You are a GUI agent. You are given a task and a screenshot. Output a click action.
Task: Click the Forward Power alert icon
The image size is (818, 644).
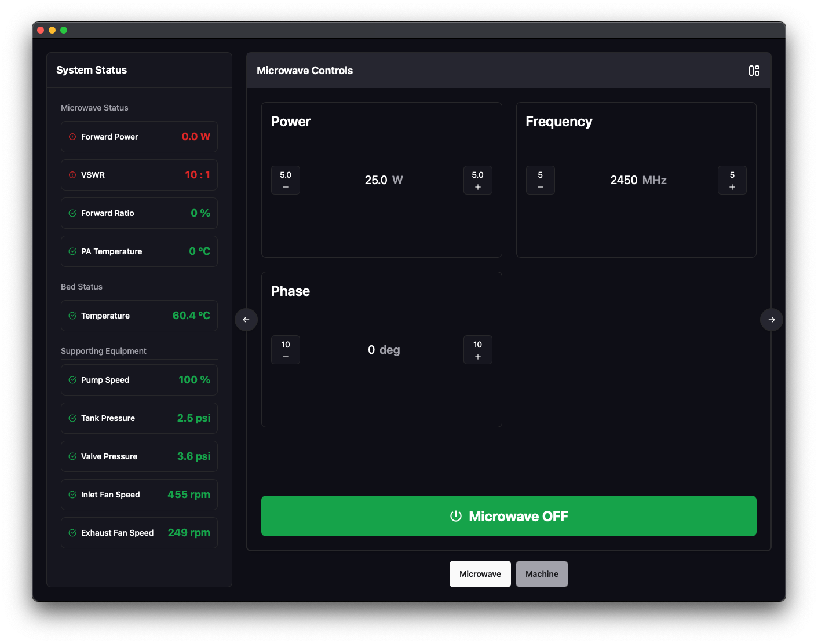72,137
